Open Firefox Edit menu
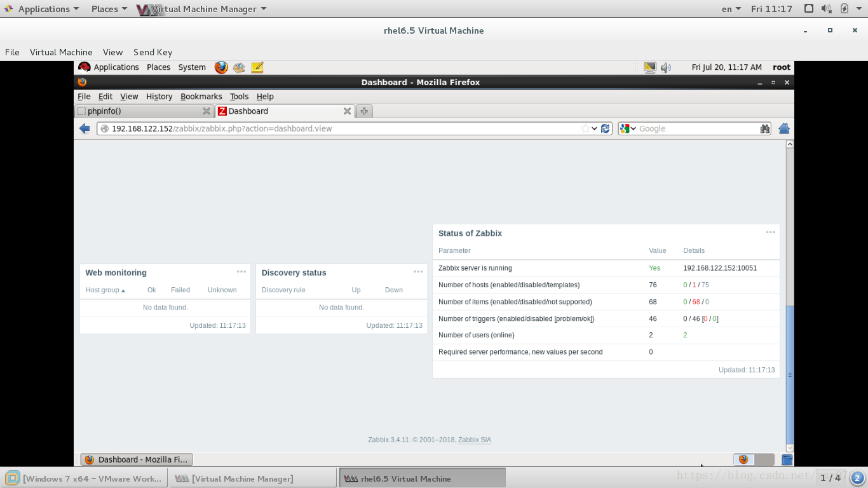This screenshot has height=488, width=868. pyautogui.click(x=105, y=97)
